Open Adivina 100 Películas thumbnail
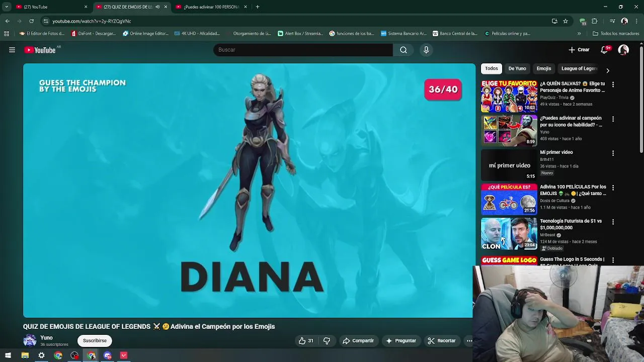This screenshot has width=644, height=362. coord(509,199)
